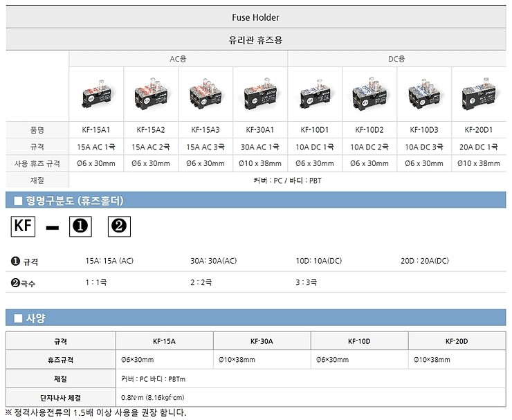Click the '15A AC 2극' spec cell
The width and height of the screenshot is (512, 420).
[x=151, y=147]
